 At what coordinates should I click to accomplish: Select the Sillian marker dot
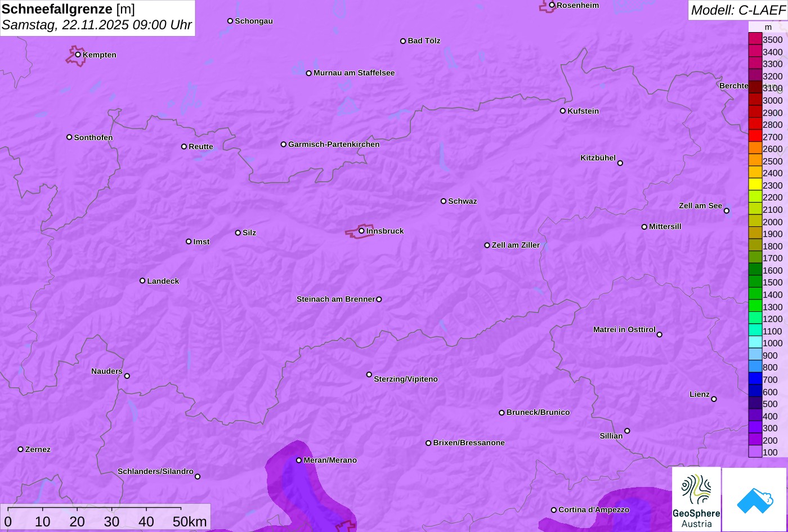(x=627, y=431)
